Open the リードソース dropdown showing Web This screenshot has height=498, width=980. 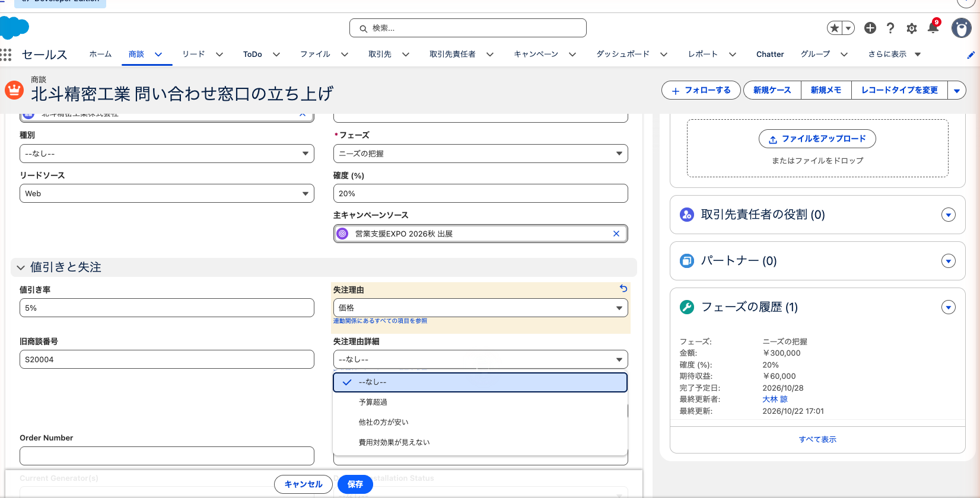point(167,193)
